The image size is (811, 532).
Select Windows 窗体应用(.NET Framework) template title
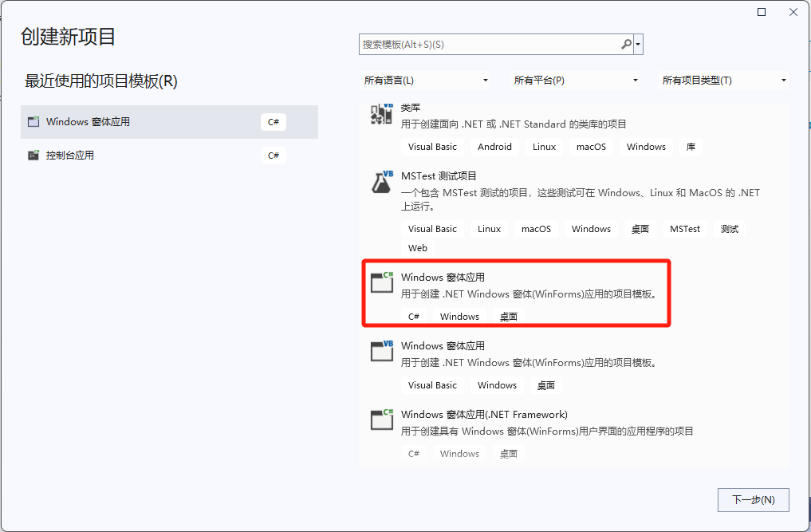(484, 415)
